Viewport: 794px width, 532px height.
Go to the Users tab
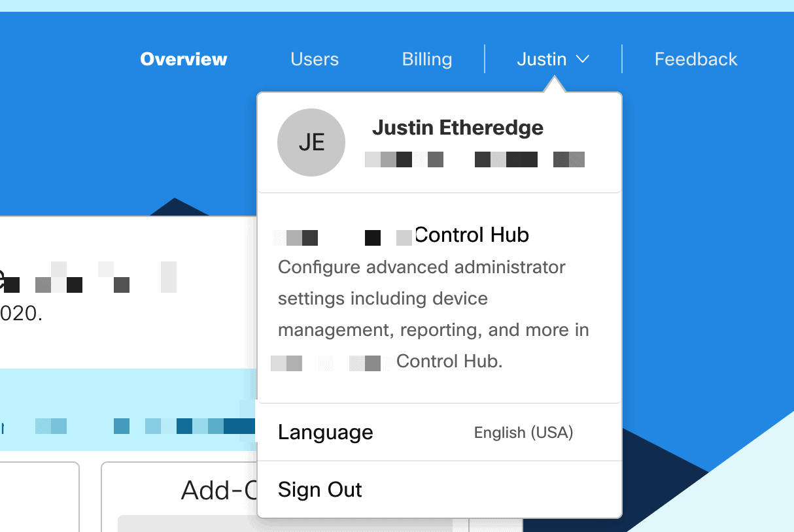click(x=315, y=59)
